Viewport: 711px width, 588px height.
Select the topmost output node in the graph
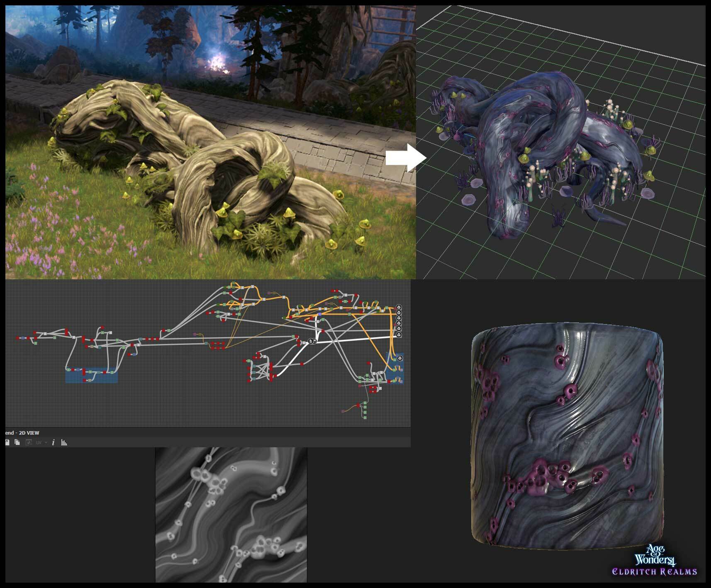[x=399, y=307]
